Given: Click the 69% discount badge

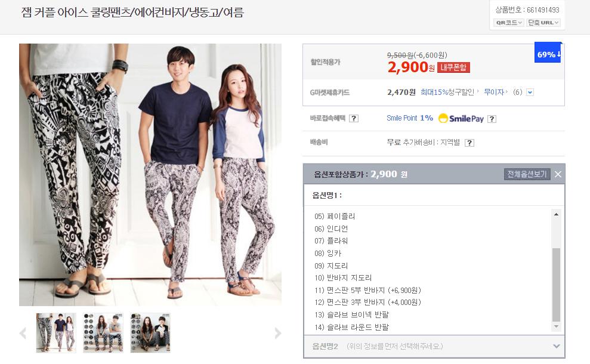Looking at the screenshot, I should pos(548,53).
